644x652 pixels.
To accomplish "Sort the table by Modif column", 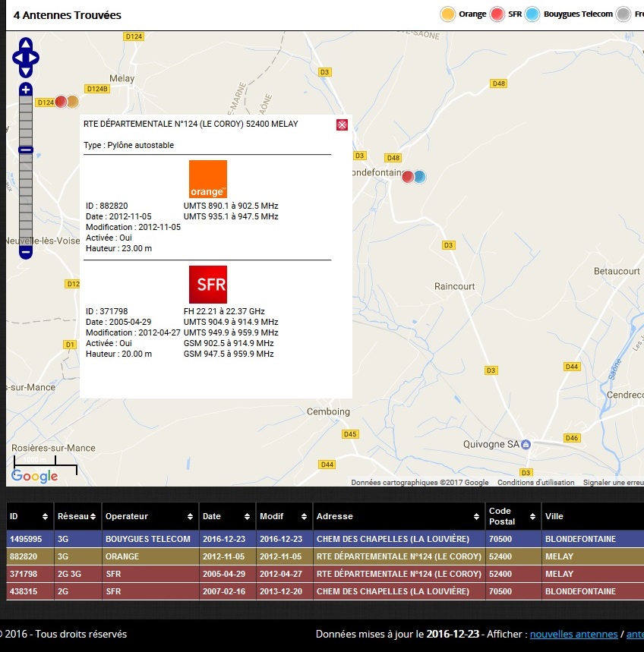I will tap(284, 516).
